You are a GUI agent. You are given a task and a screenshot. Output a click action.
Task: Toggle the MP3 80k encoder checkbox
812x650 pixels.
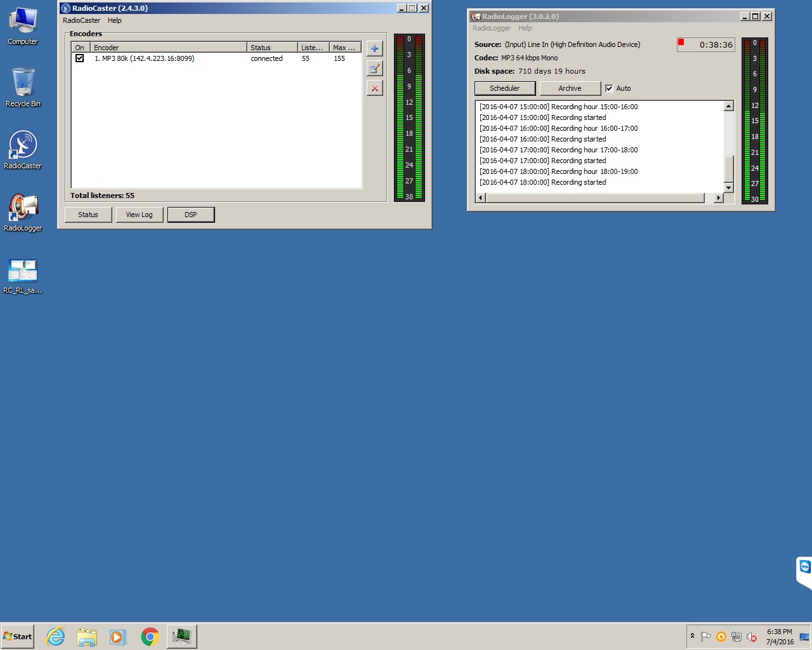pos(79,58)
